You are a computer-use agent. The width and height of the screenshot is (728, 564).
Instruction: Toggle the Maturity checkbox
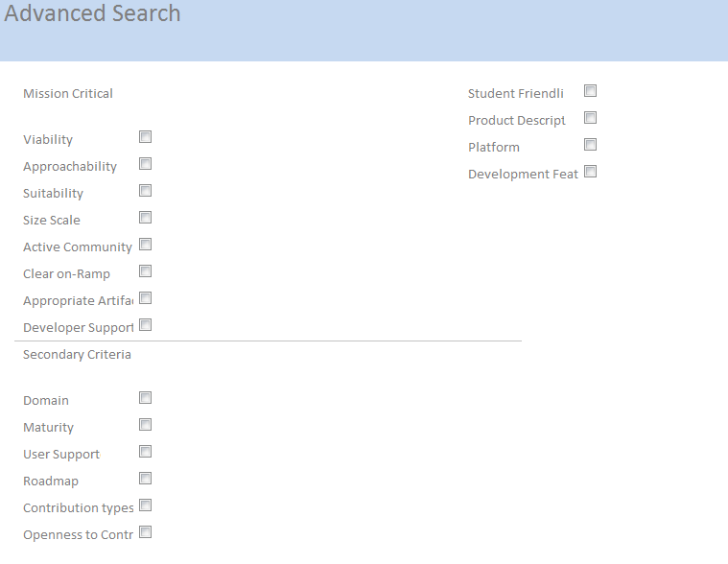[x=146, y=425]
